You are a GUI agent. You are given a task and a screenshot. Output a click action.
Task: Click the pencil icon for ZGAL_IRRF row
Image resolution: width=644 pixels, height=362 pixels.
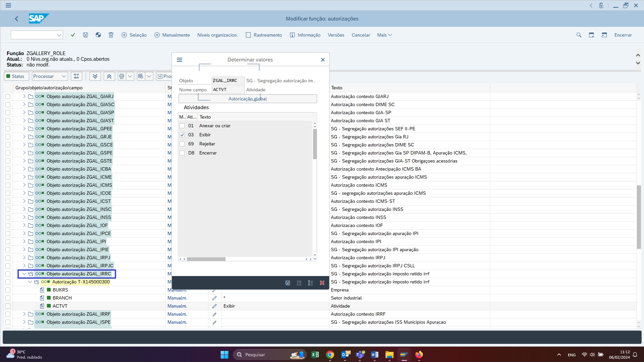click(x=214, y=314)
